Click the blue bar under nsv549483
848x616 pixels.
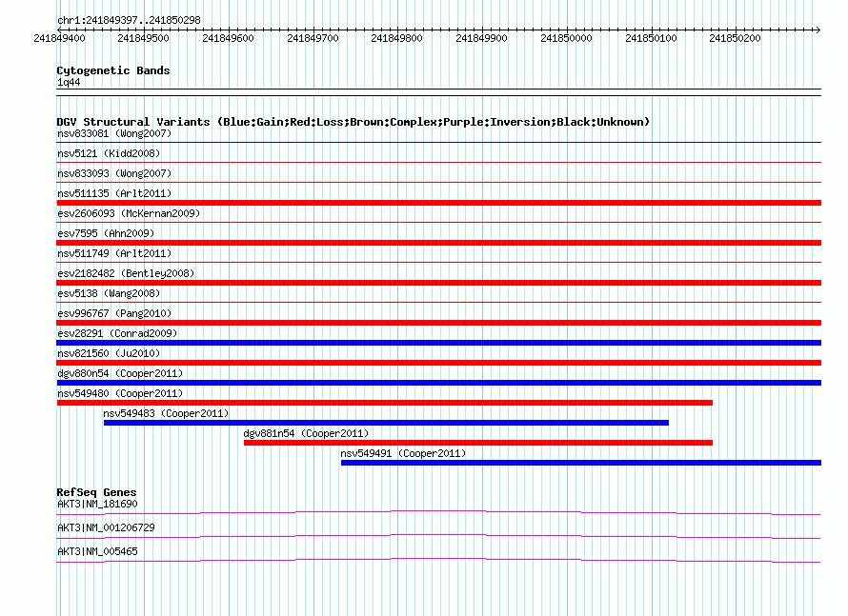pos(386,423)
